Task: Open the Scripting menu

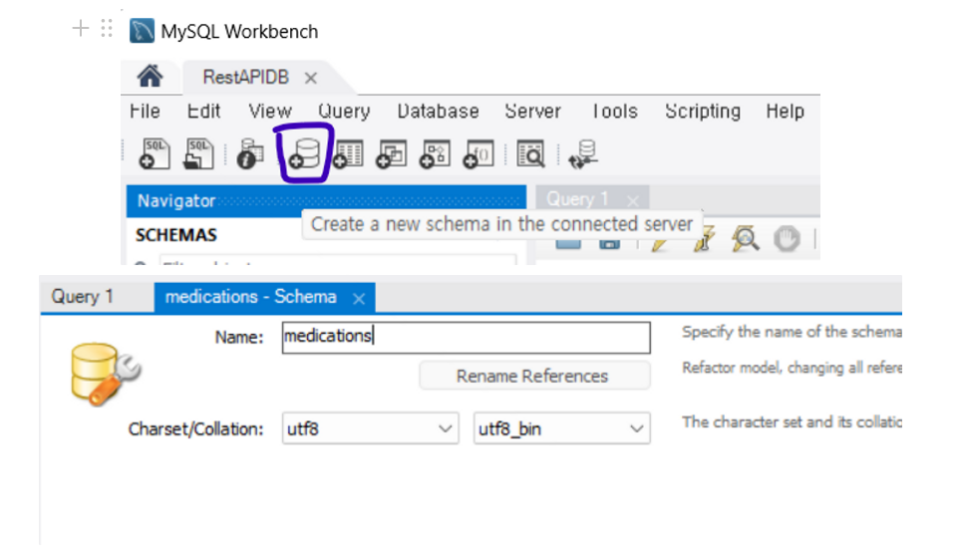Action: pos(703,111)
